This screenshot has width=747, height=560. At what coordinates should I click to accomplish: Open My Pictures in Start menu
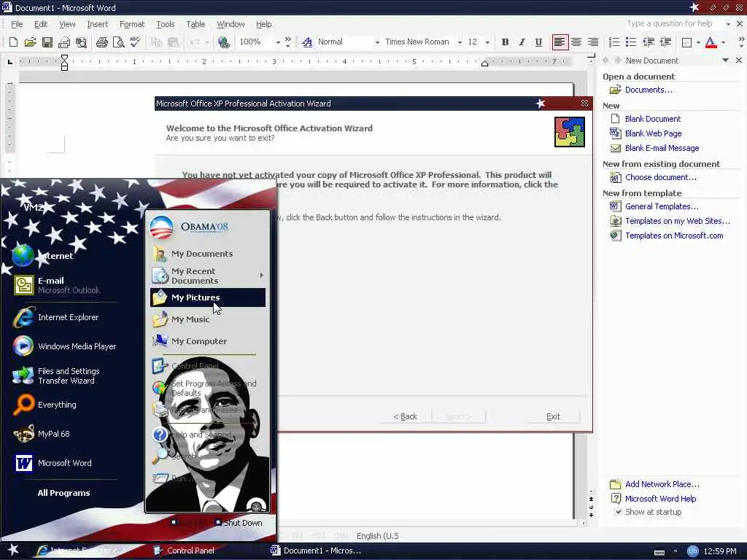[208, 297]
